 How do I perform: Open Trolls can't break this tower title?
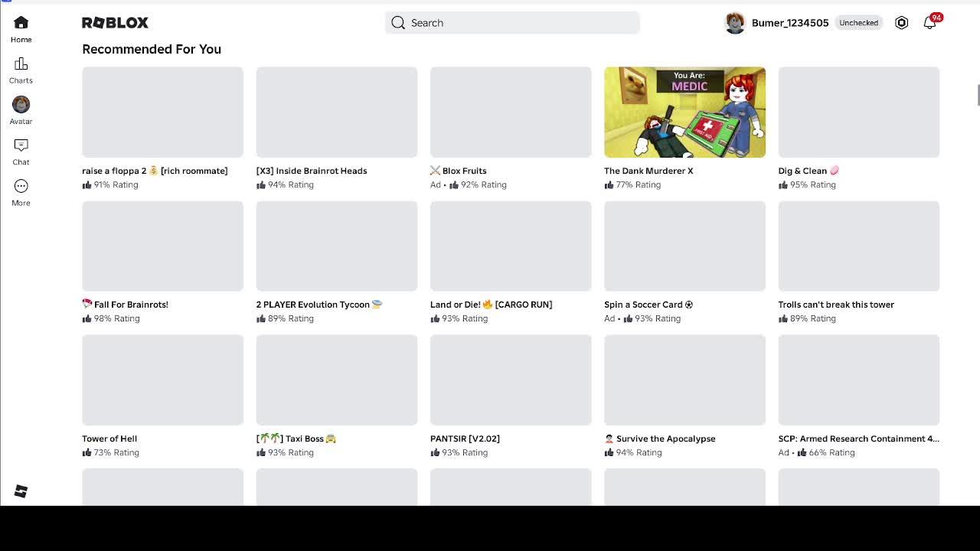tap(836, 305)
